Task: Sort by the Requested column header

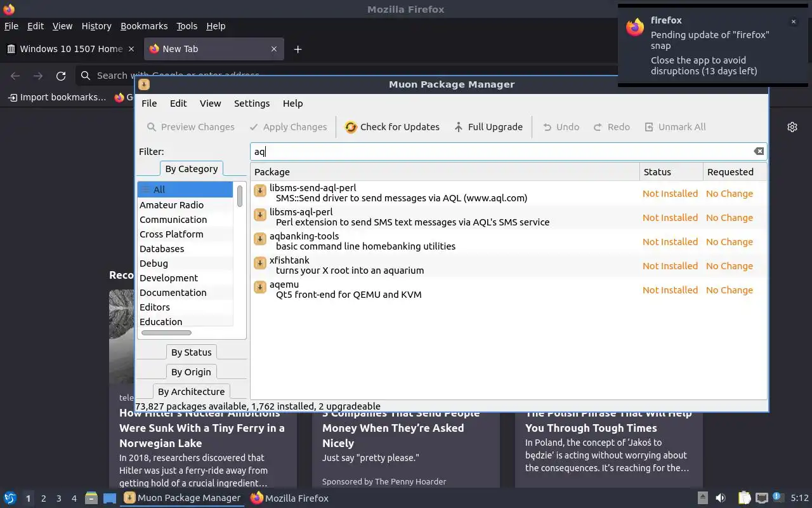Action: pyautogui.click(x=735, y=172)
